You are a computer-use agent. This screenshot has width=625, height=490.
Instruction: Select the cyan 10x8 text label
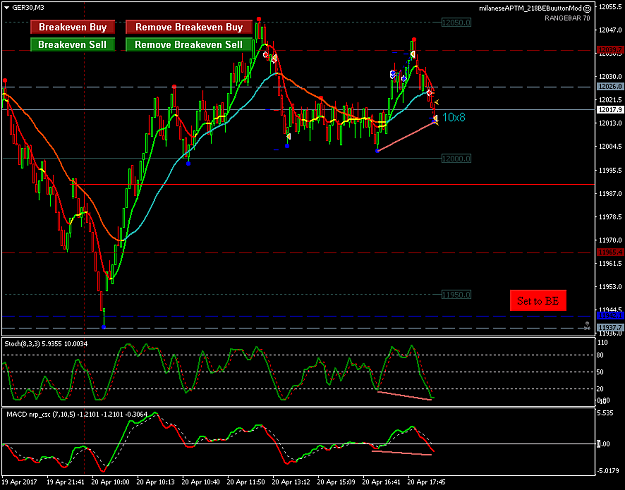[x=454, y=117]
